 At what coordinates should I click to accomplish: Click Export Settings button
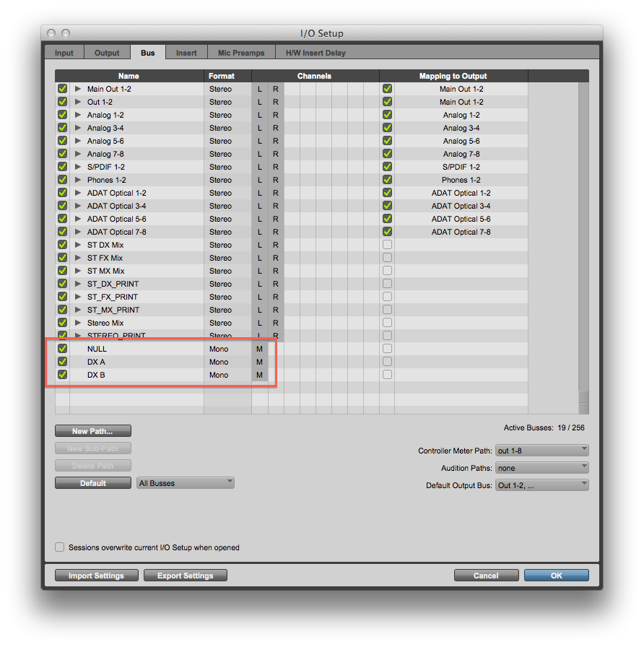point(186,576)
